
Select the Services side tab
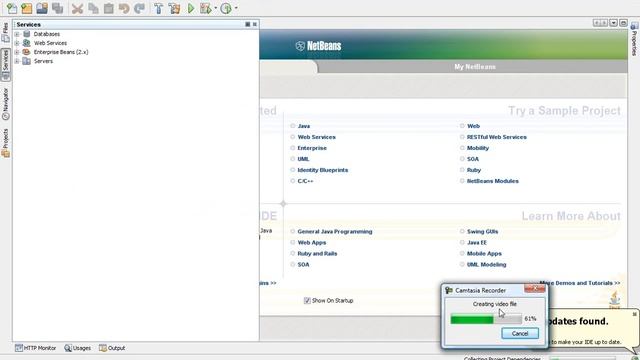(x=5, y=64)
